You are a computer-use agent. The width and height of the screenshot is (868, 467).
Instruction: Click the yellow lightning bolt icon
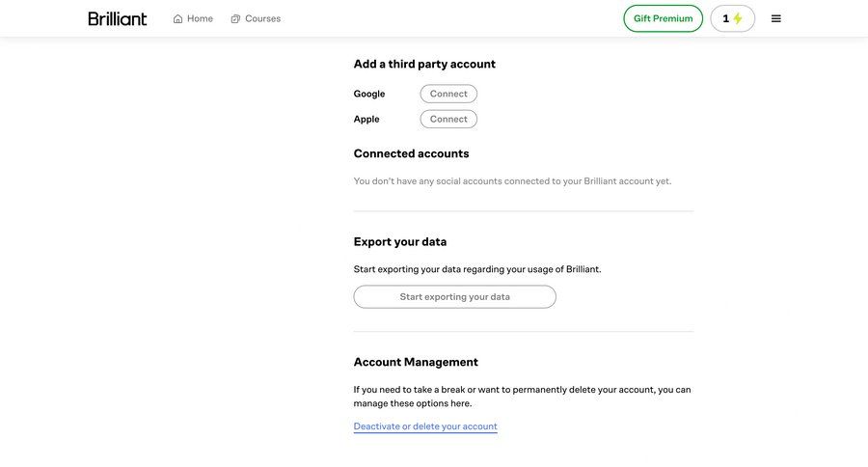[x=738, y=18]
